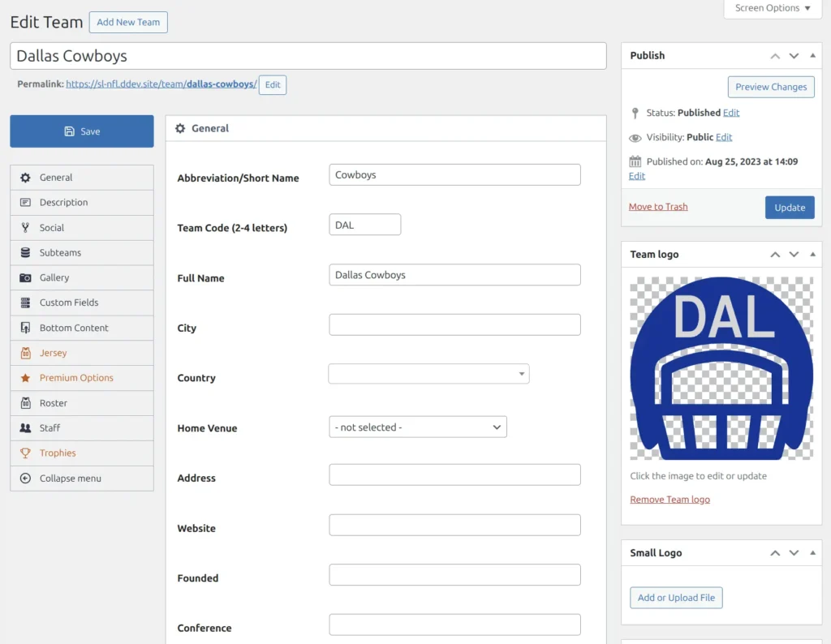The width and height of the screenshot is (831, 644).
Task: Click the Collapse menu arrow icon
Action: pyautogui.click(x=25, y=479)
